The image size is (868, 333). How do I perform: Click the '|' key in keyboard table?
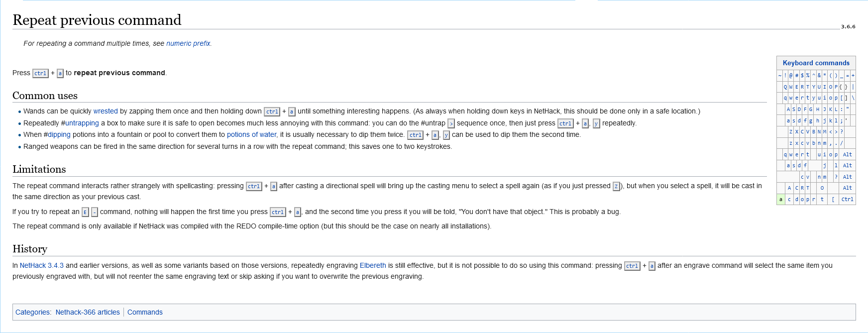(853, 87)
